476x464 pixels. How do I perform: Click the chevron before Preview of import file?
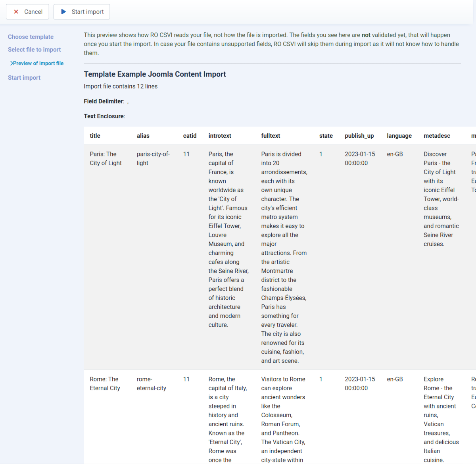pyautogui.click(x=12, y=64)
